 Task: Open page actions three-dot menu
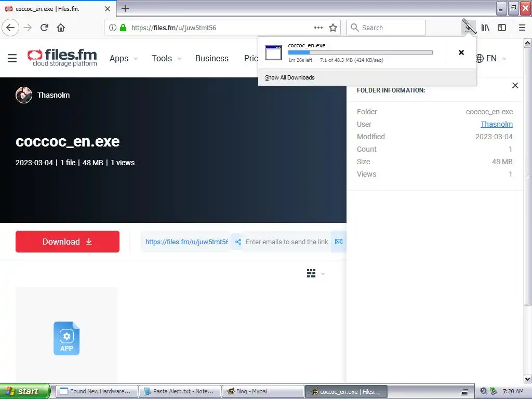318,28
